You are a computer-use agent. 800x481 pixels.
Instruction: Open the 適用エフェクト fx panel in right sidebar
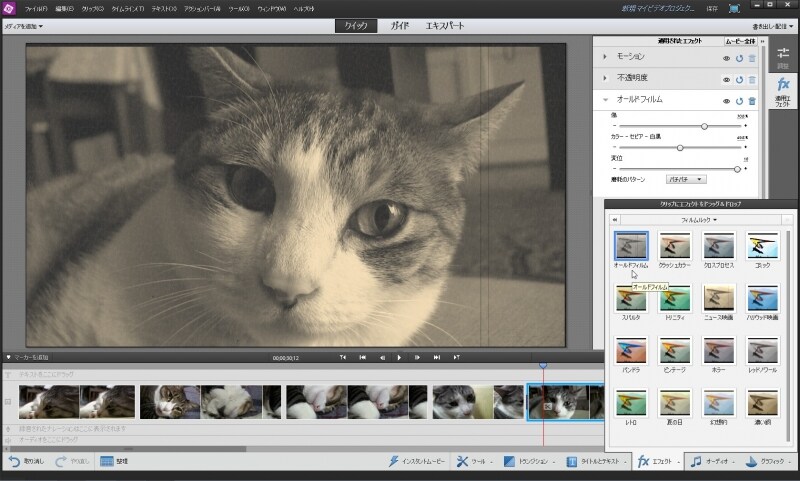pyautogui.click(x=783, y=90)
